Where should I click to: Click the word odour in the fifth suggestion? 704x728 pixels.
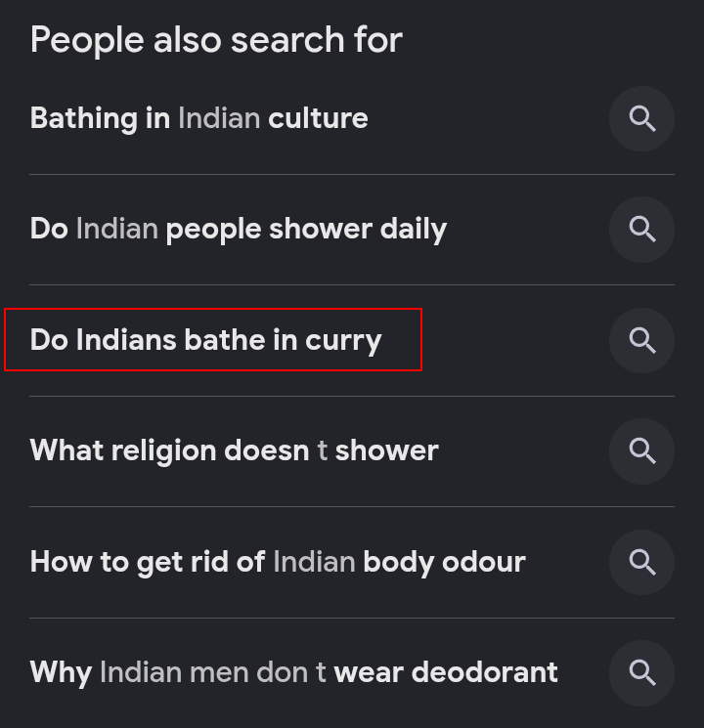(484, 562)
